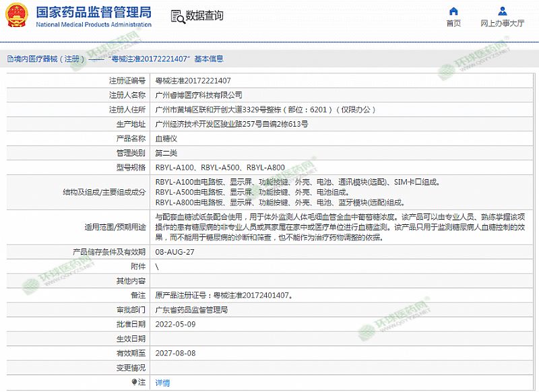Image resolution: width=539 pixels, height=392 pixels.
Task: Click the management category value 第二类
Action: (x=166, y=153)
